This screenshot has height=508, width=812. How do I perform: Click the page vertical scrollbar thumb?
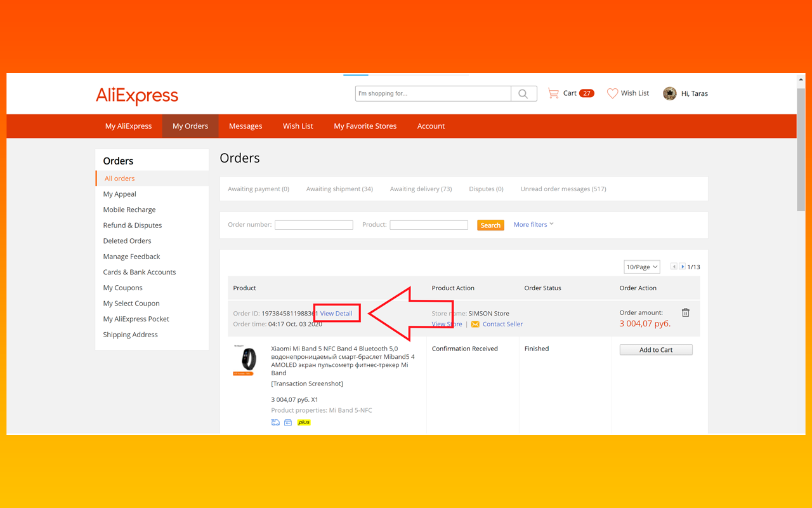point(801,149)
